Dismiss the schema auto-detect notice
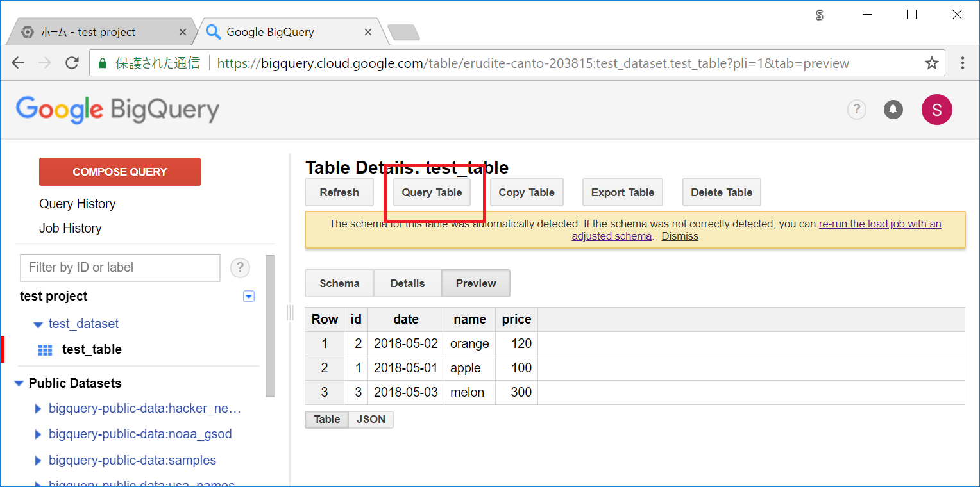 point(680,236)
